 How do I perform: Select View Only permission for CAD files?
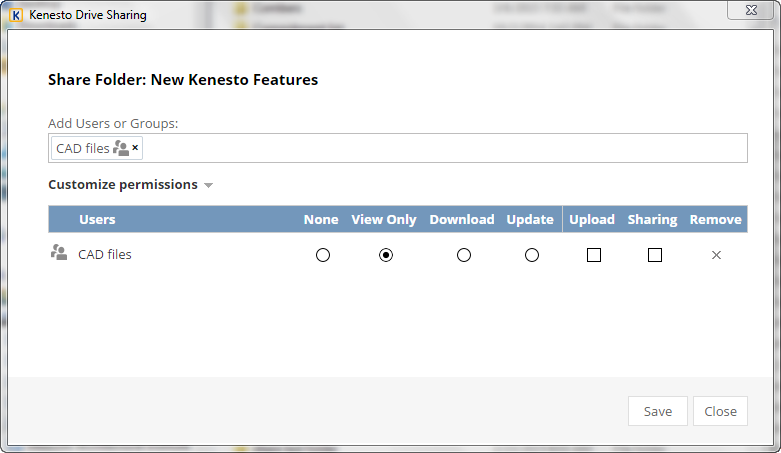[386, 255]
